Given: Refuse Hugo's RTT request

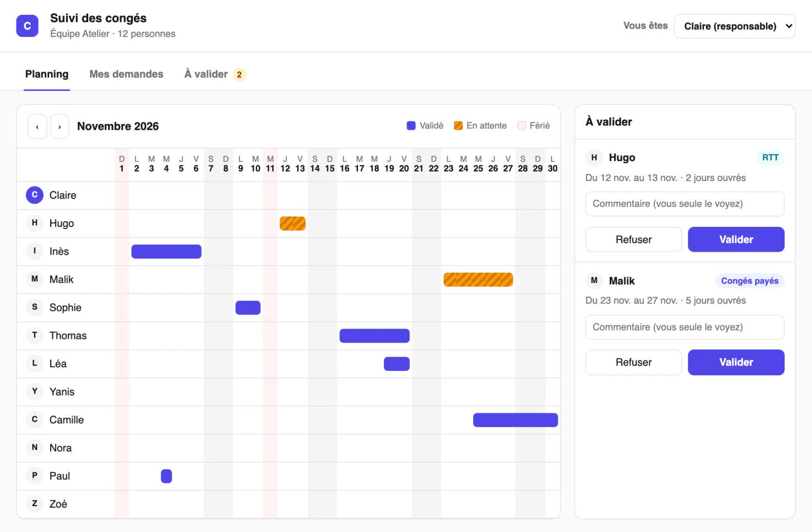Looking at the screenshot, I should (x=634, y=240).
